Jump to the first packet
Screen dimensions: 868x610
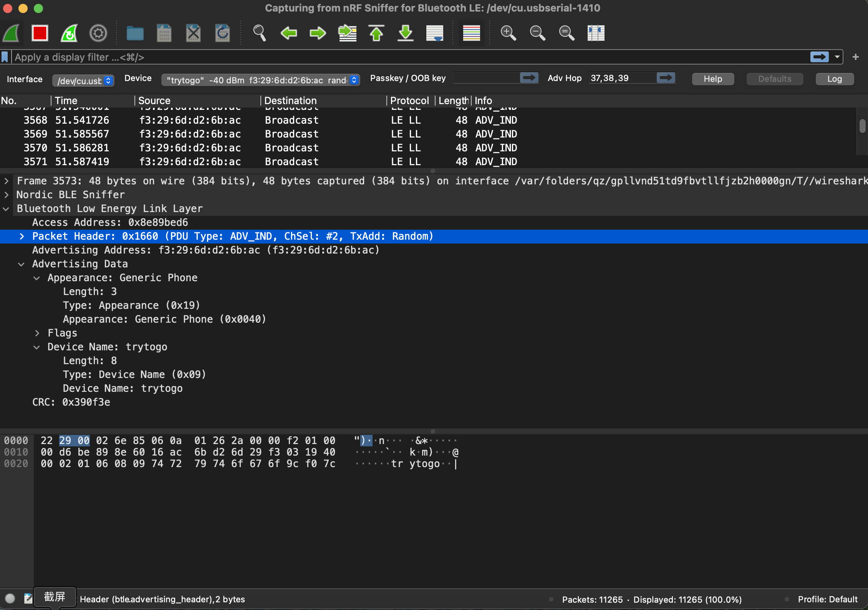(x=376, y=33)
